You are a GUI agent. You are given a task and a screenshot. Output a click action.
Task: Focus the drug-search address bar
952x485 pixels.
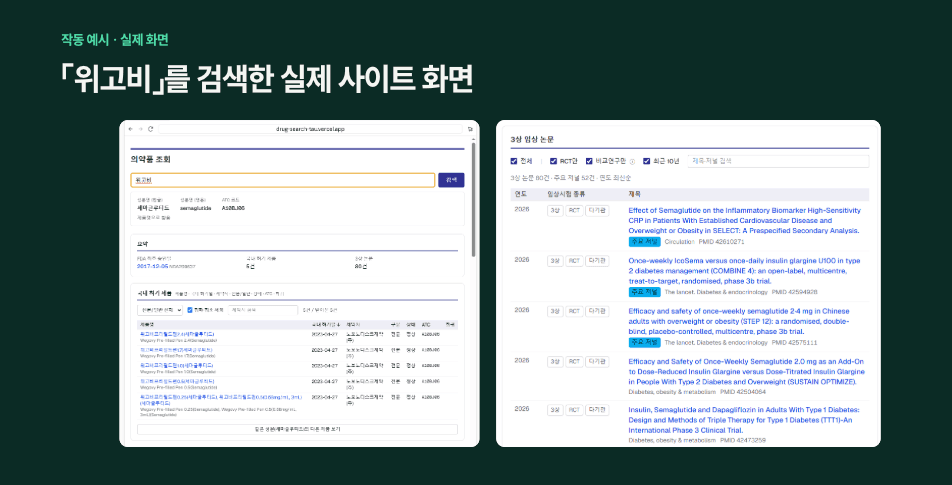(310, 129)
